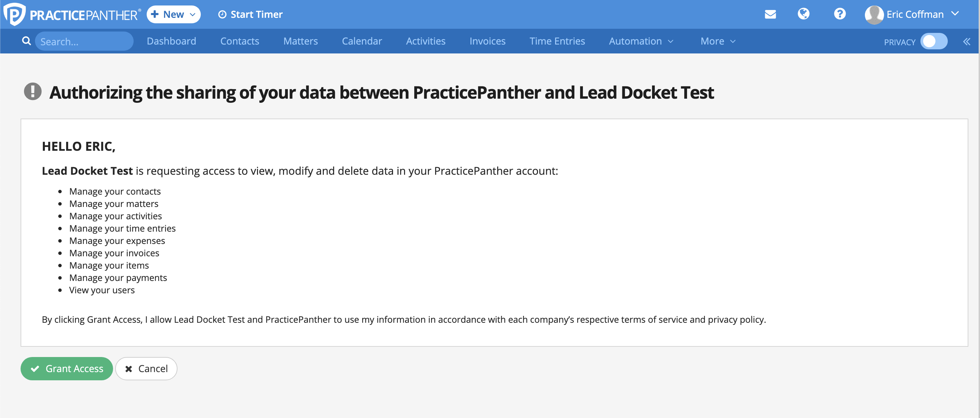Open the Invoices tab
Screen dimensions: 980x418
coord(487,41)
